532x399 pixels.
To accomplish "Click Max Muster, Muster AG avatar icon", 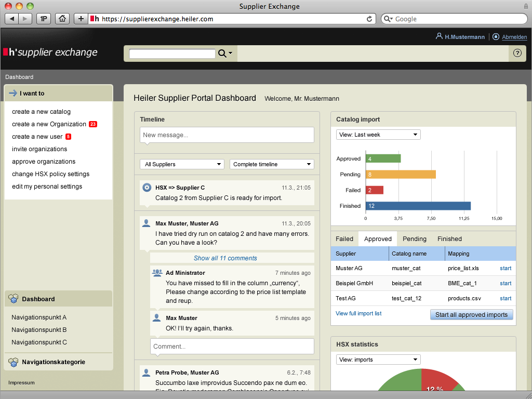I will 146,223.
